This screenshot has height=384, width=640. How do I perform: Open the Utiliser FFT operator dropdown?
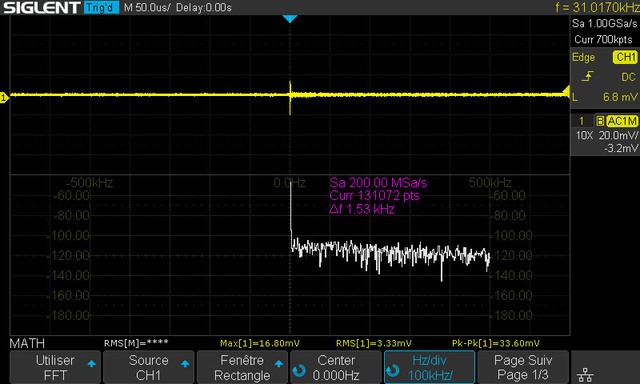click(x=55, y=367)
